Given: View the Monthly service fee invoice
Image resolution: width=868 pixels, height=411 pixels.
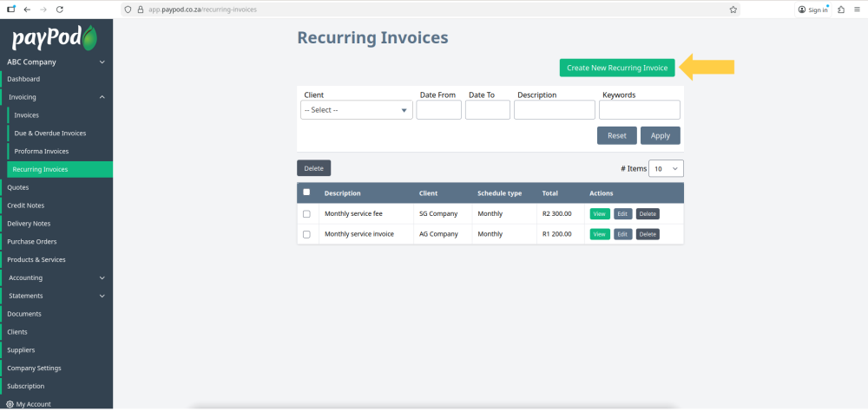Looking at the screenshot, I should coord(600,214).
